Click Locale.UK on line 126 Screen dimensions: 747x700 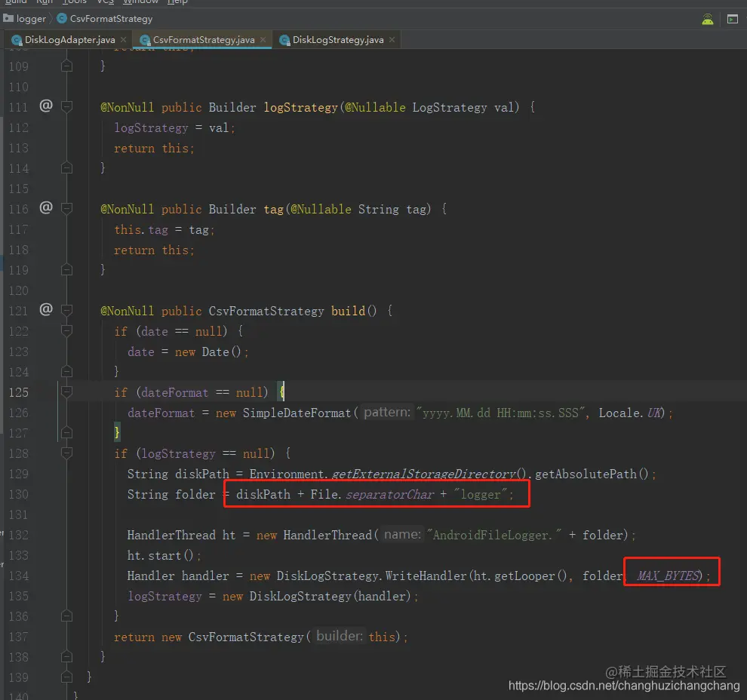tap(632, 413)
